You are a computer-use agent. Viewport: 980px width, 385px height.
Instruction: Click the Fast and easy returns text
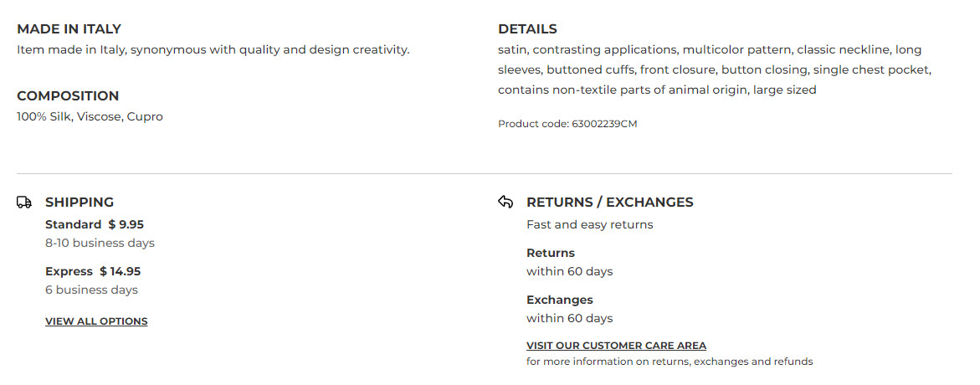(x=589, y=224)
